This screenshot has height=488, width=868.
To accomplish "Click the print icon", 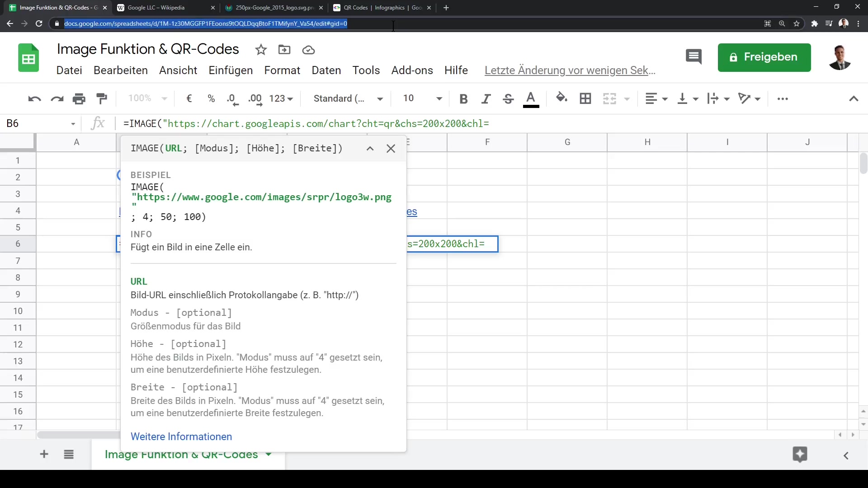I will point(79,99).
